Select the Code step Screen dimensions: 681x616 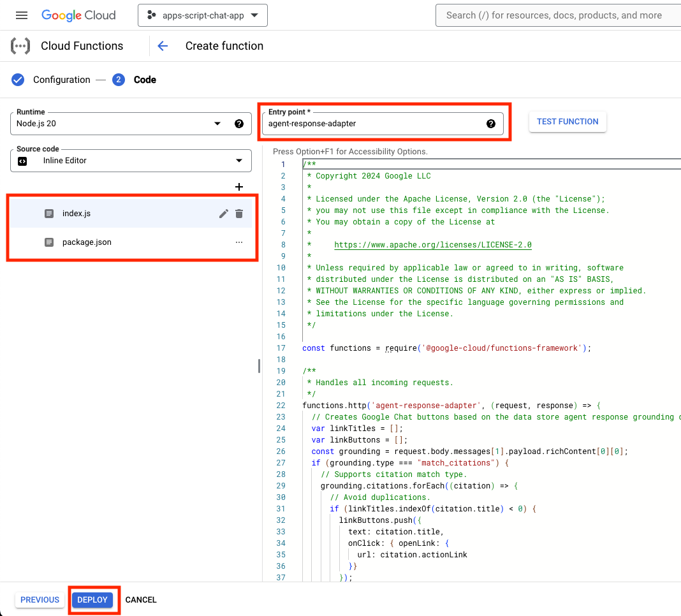tap(145, 80)
